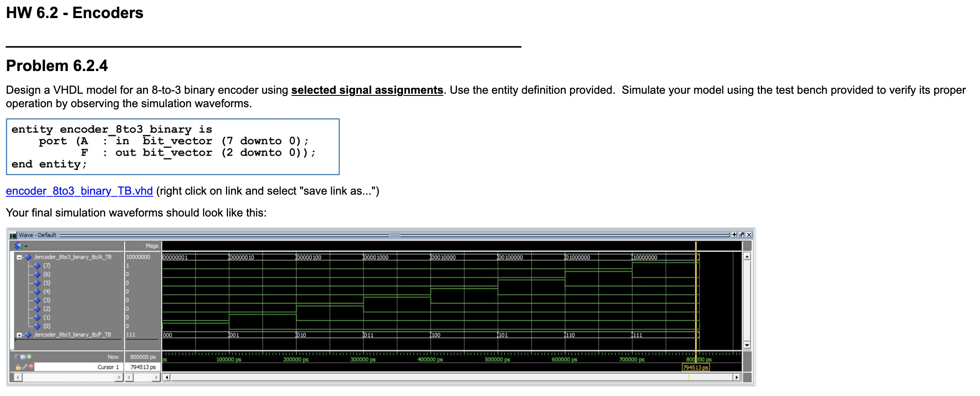980x396 pixels.
Task: Select the /encoder_8to3_binary_tb/A_TB signal name
Action: 73,257
